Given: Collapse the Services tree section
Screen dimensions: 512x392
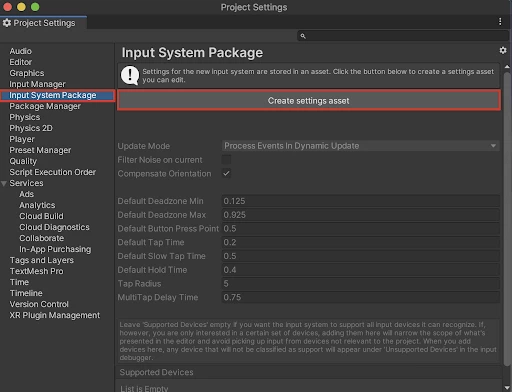Looking at the screenshot, I should [4, 183].
